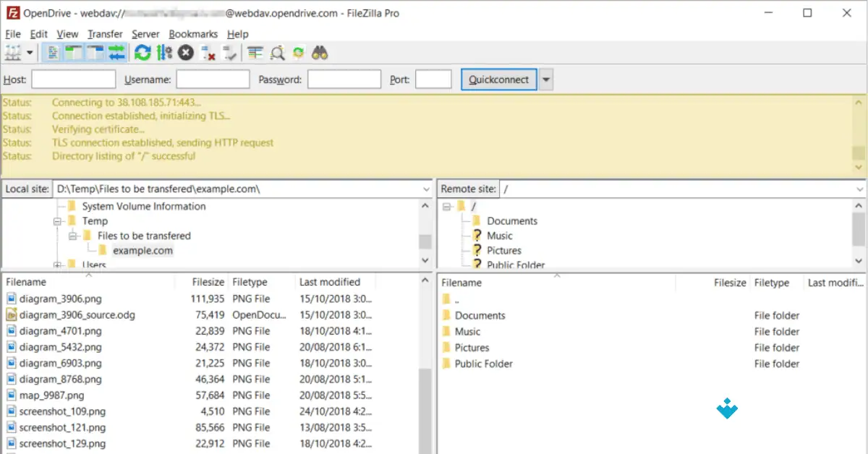Image resolution: width=868 pixels, height=454 pixels.
Task: Collapse the Temp folder in local tree
Action: [58, 220]
